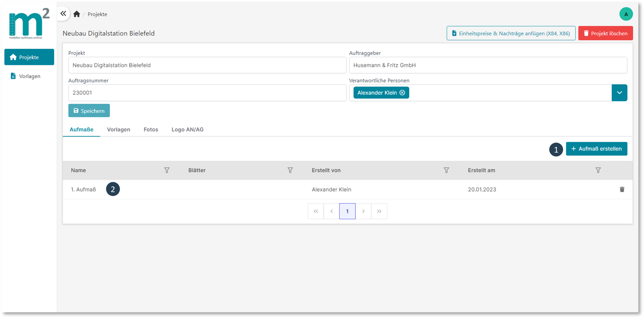
Task: Filter the Name column
Action: point(167,170)
